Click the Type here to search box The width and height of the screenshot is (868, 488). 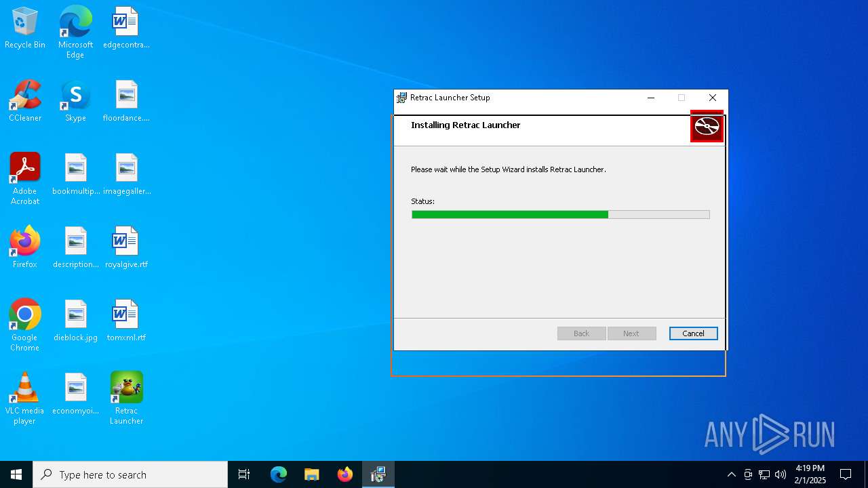click(x=130, y=474)
